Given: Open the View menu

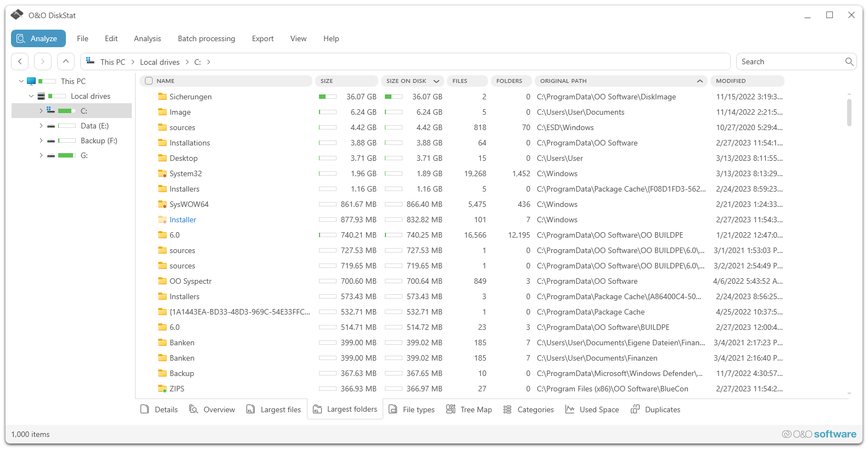Looking at the screenshot, I should click(x=298, y=38).
